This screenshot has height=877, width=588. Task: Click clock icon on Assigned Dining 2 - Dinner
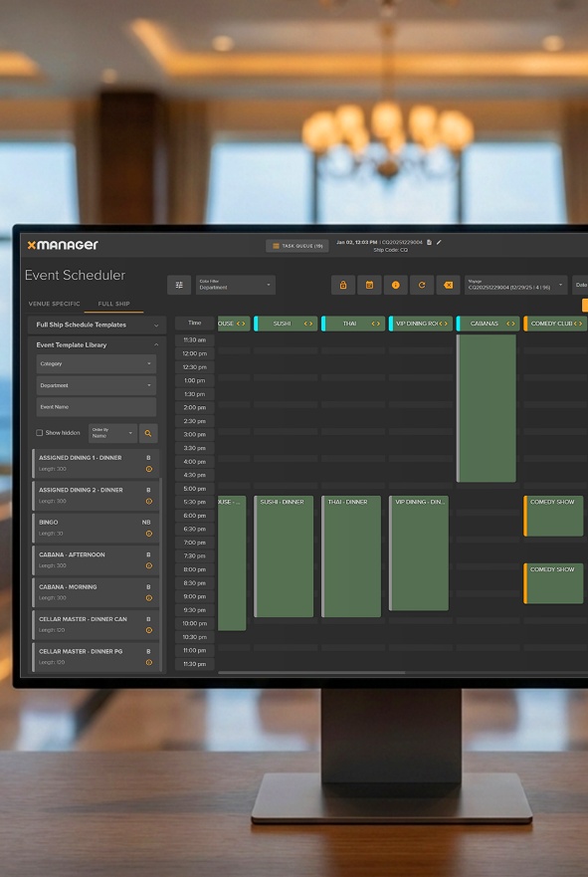click(x=148, y=501)
